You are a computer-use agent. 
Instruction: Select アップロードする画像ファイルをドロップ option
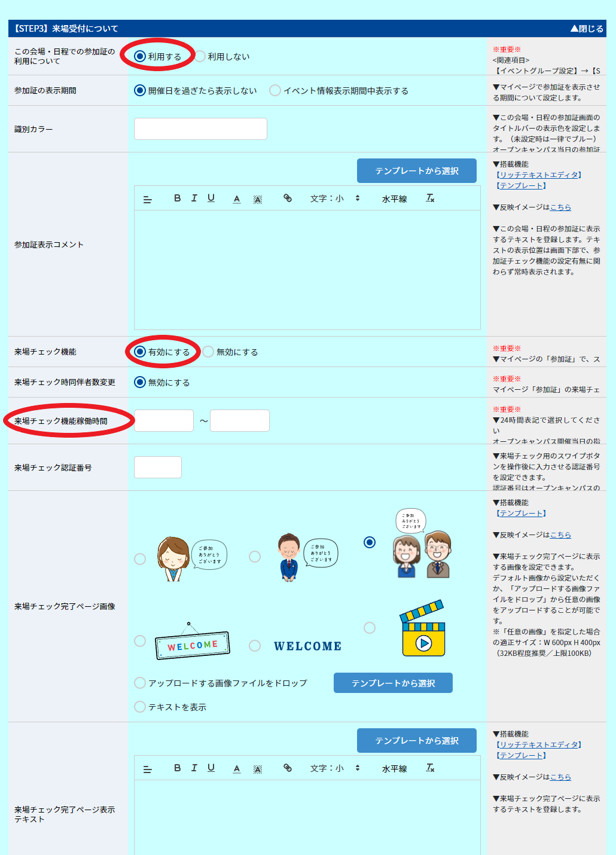140,683
